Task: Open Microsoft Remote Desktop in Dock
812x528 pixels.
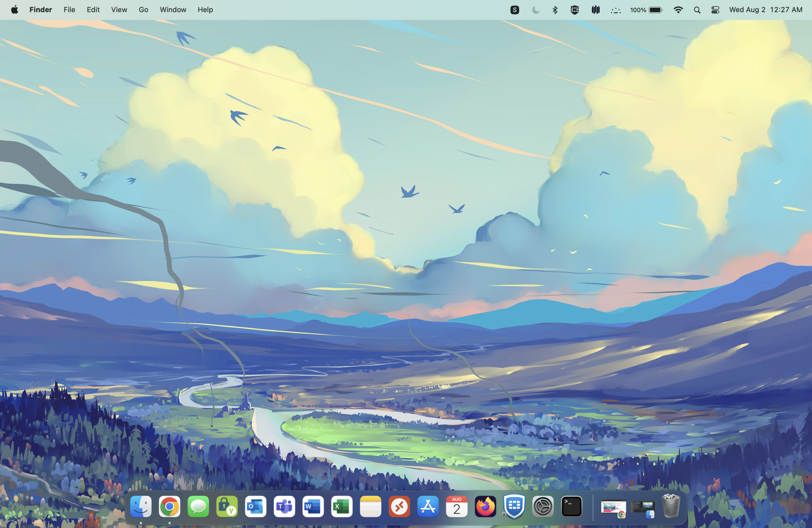Action: 399,506
